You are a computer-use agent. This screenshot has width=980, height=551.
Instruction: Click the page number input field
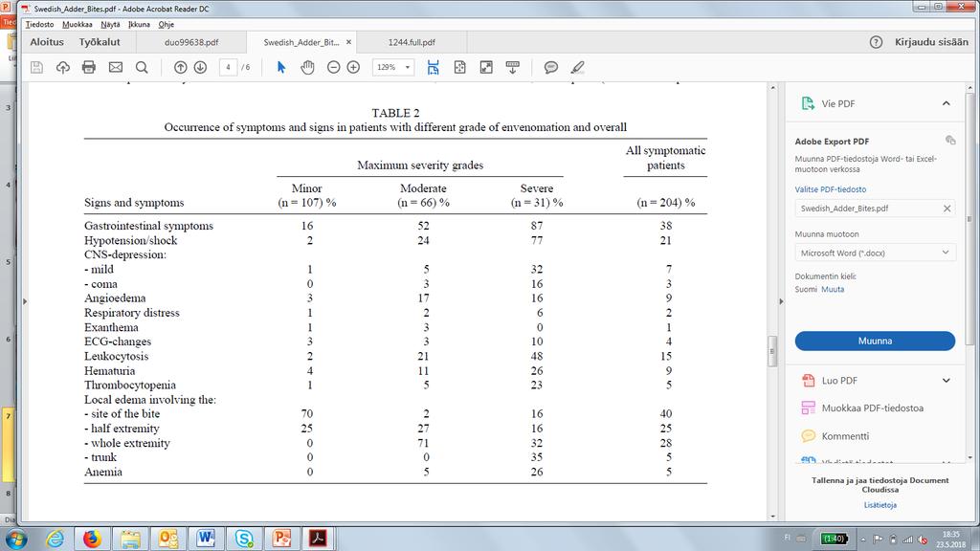[x=228, y=68]
